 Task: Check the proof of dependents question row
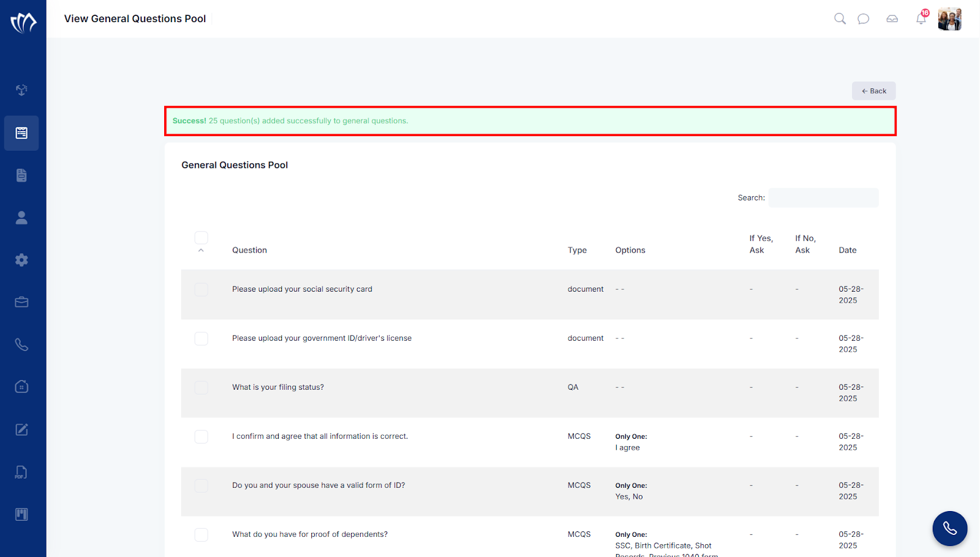point(201,534)
